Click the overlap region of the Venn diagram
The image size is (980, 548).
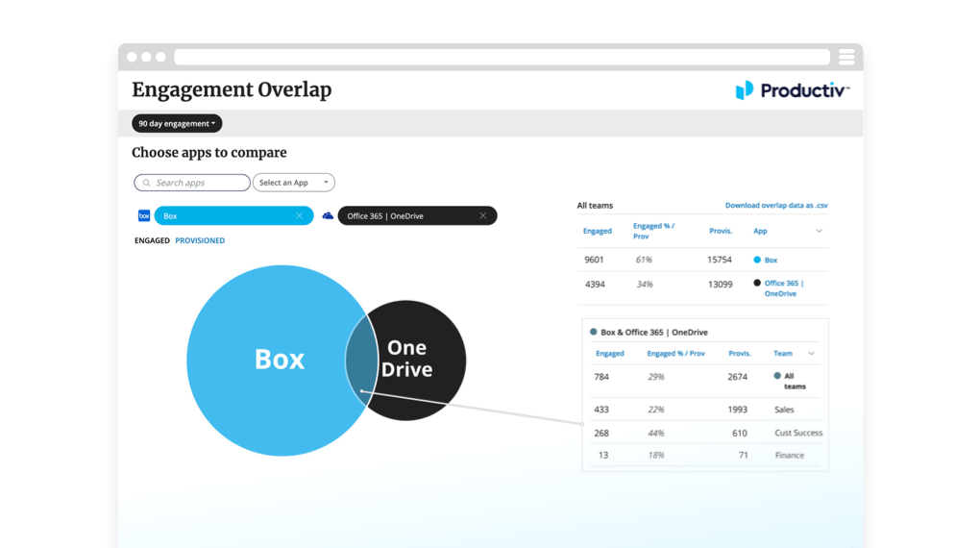(x=362, y=361)
